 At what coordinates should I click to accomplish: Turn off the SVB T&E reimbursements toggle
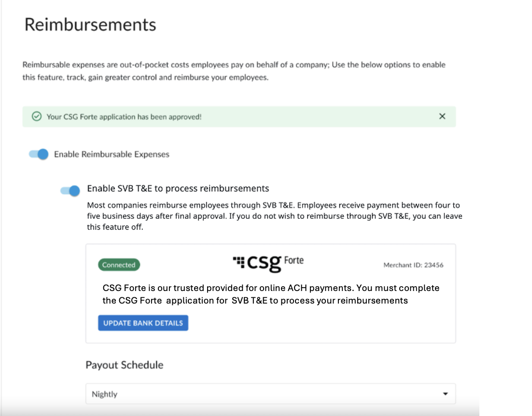coord(70,191)
